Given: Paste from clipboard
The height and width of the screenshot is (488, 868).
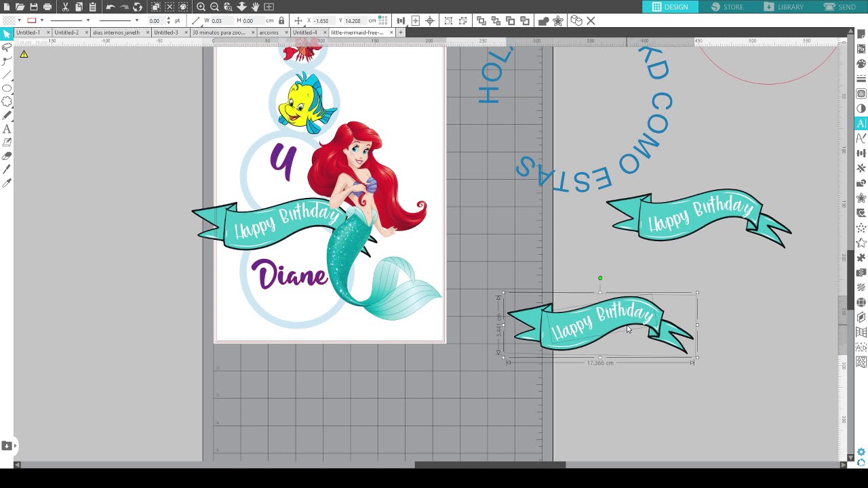Looking at the screenshot, I should 92,7.
